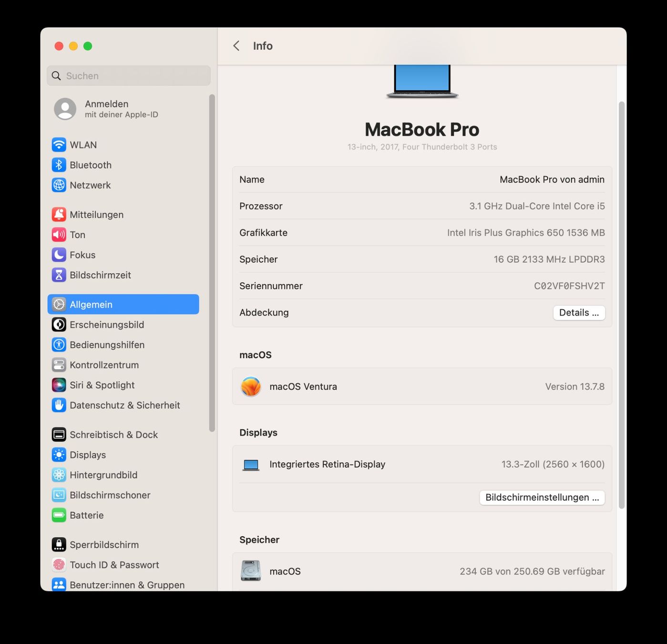Select the Netzwerk globe icon

coord(59,185)
